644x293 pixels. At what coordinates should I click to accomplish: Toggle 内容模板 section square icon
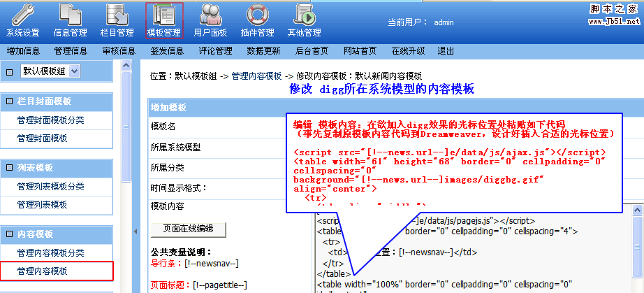[10, 234]
